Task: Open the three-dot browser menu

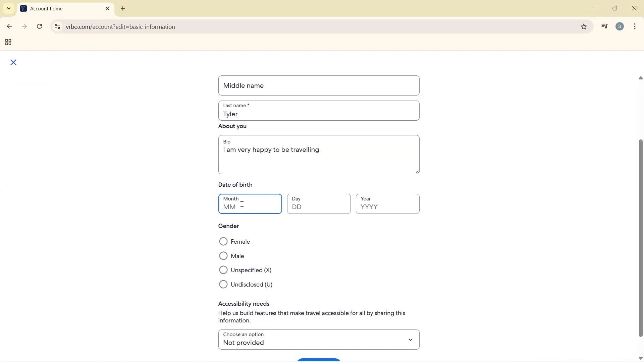Action: [635, 26]
